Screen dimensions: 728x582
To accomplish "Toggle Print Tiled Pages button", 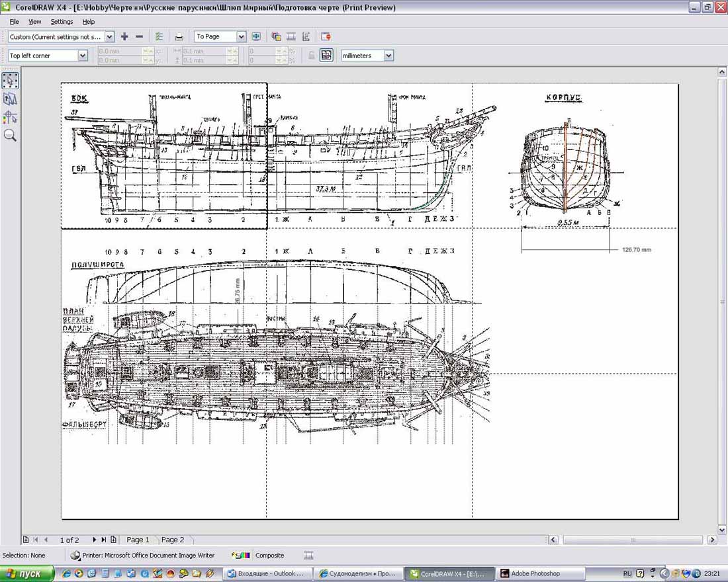I will 326,56.
